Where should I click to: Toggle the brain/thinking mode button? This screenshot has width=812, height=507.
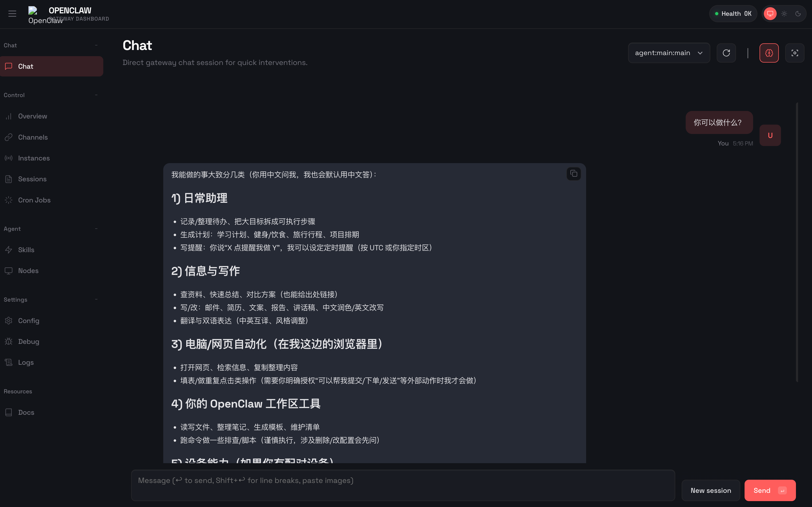769,53
